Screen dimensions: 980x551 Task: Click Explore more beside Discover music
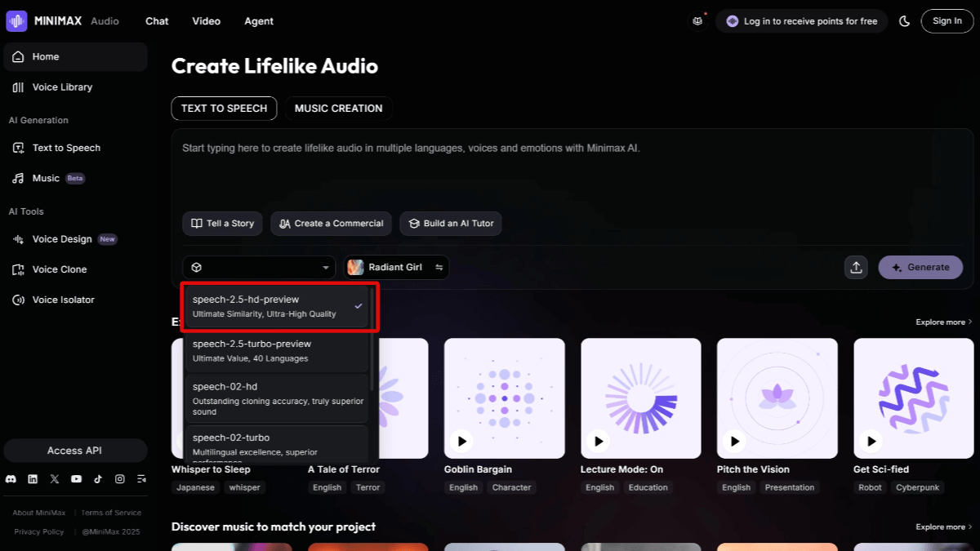[944, 527]
